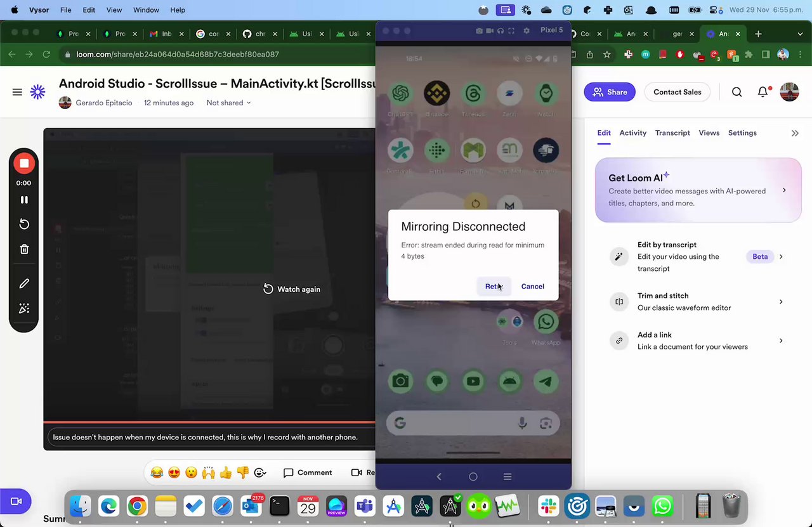
Task: Open Trim and stitch editor
Action: (x=698, y=302)
